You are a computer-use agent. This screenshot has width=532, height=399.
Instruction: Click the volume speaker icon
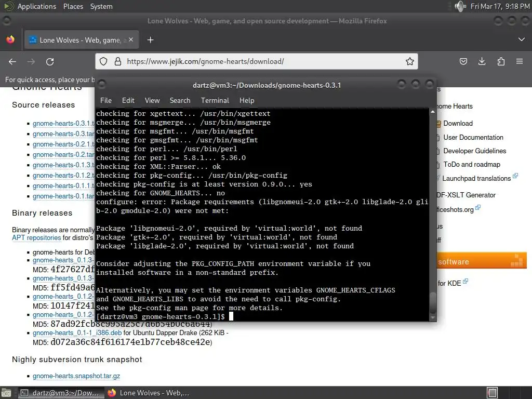(460, 6)
